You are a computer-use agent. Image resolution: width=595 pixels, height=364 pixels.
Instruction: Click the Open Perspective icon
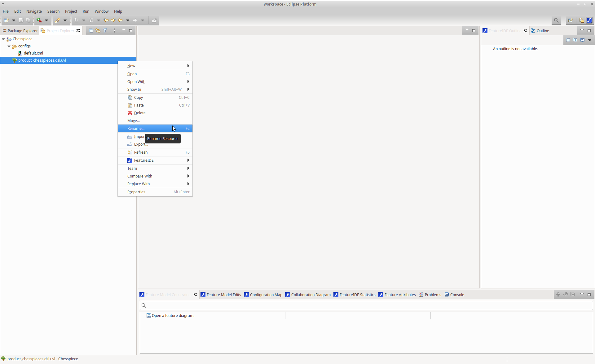click(570, 20)
